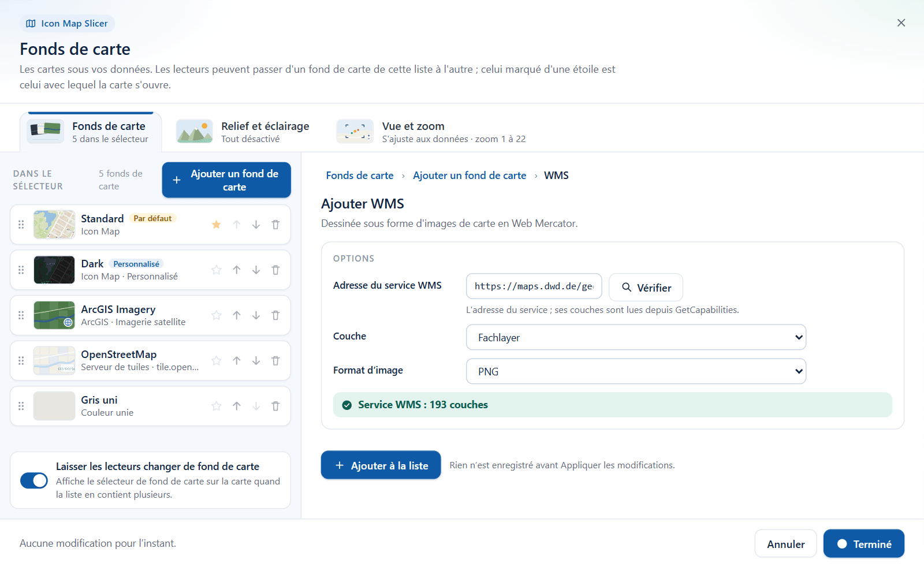Move Gris uni up the list
This screenshot has width=924, height=567.
[237, 406]
